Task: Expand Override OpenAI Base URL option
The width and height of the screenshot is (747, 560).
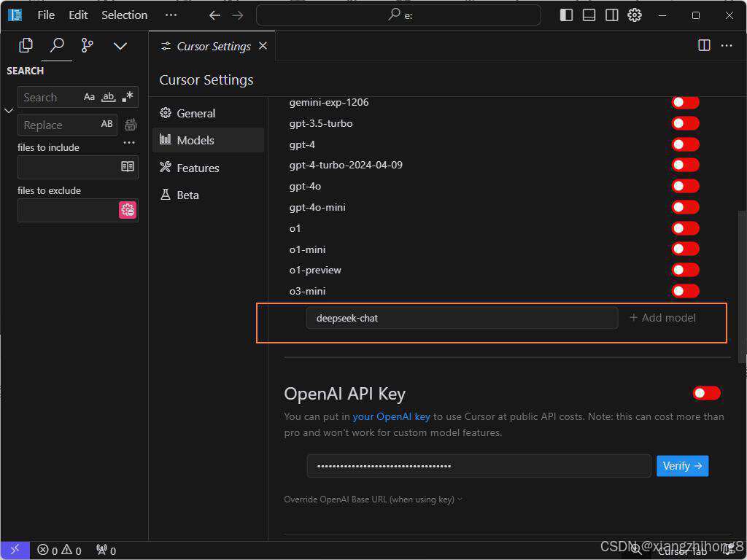Action: [373, 499]
